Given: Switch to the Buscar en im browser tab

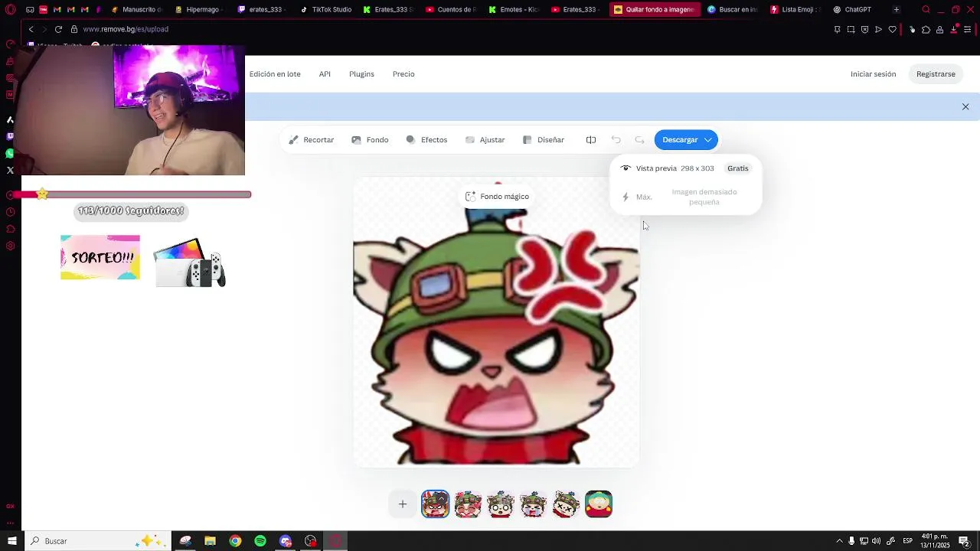Looking at the screenshot, I should 733,10.
